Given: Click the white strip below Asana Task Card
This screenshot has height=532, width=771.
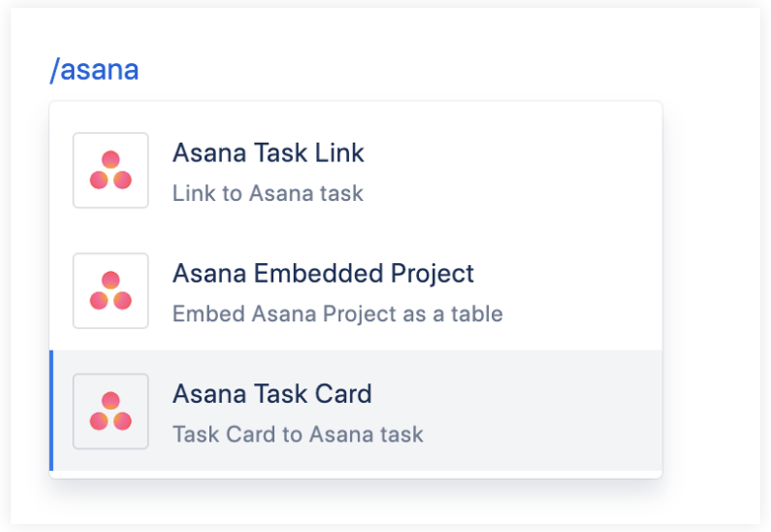Looking at the screenshot, I should click(x=355, y=474).
